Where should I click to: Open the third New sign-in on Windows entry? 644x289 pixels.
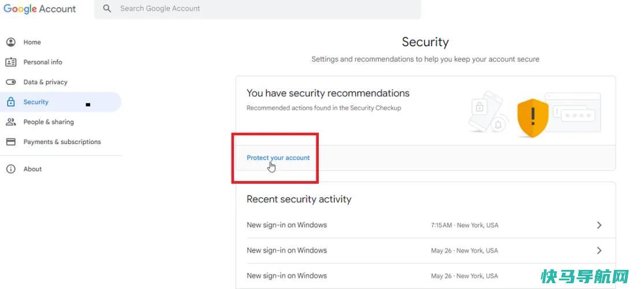426,276
